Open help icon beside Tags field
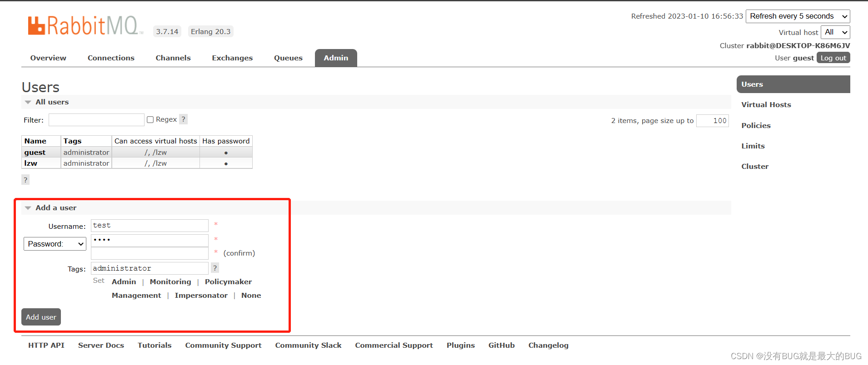Viewport: 868px width, 365px height. click(215, 268)
